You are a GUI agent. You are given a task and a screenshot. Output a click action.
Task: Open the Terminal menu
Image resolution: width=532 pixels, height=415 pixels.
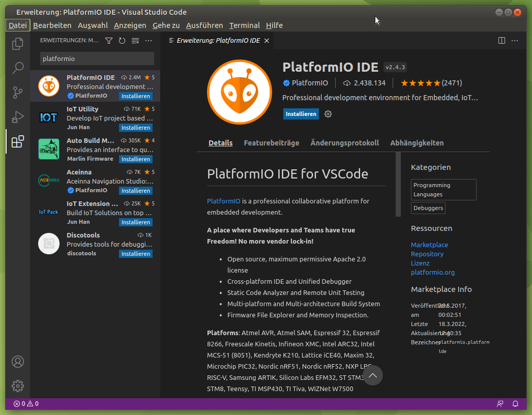(244, 25)
